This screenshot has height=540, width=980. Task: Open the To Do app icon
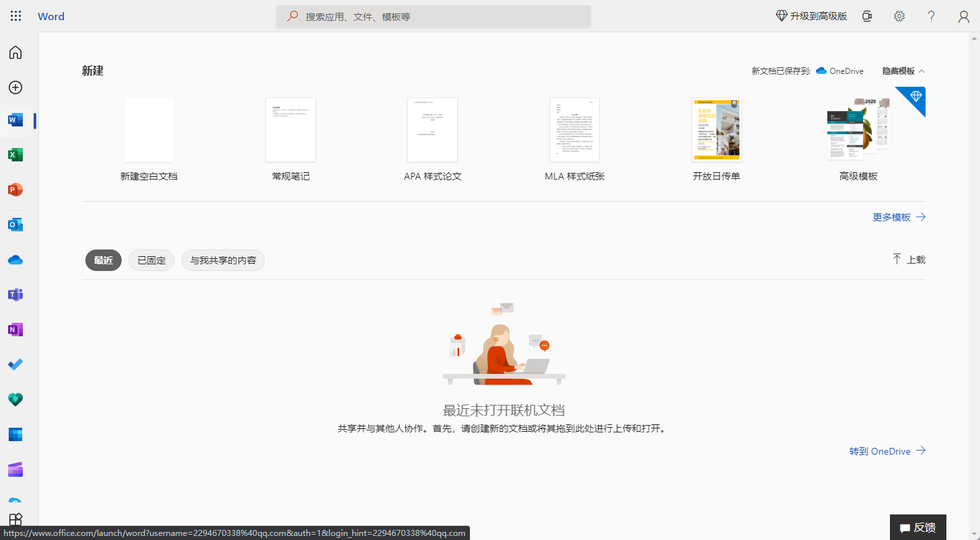(x=15, y=364)
